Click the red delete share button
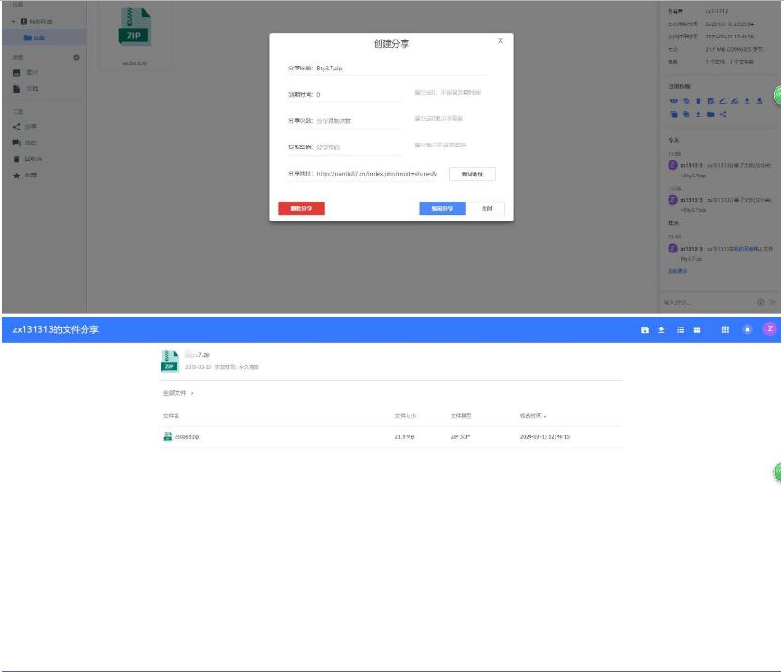Viewport: 784px width, 672px height. click(301, 208)
